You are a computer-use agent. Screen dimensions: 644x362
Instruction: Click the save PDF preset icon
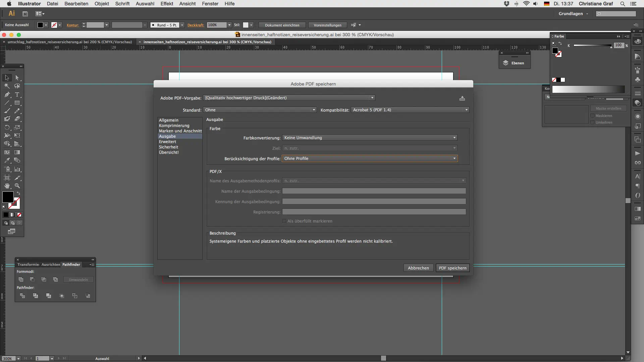point(462,98)
